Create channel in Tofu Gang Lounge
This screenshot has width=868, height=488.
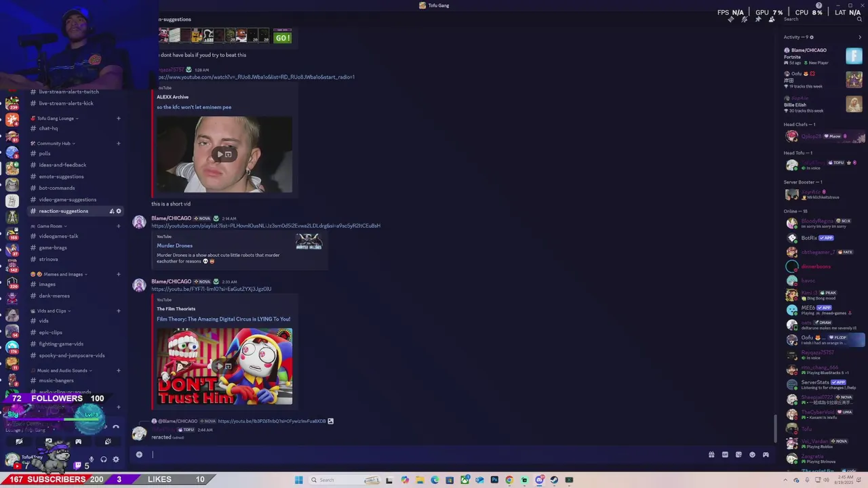[118, 119]
